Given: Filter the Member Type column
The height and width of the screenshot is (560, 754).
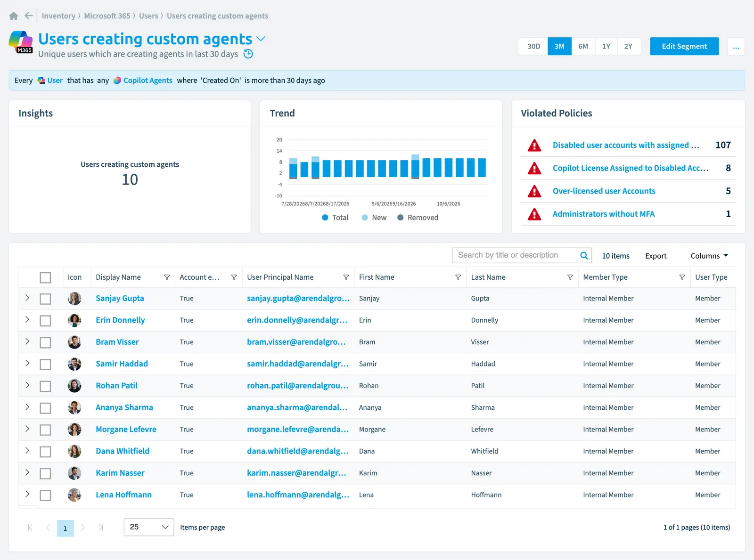Looking at the screenshot, I should [x=682, y=277].
